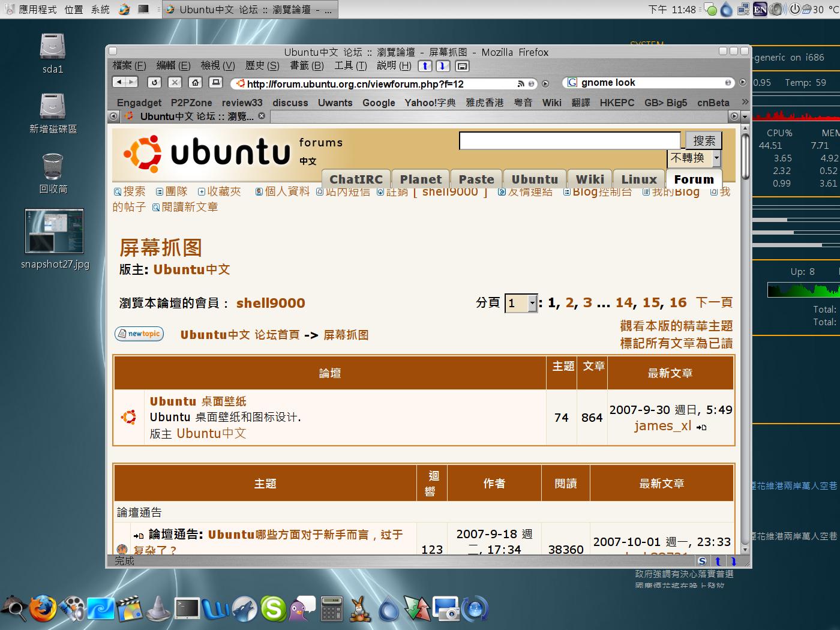Go to page 16 of the forum
840x630 pixels.
tap(678, 302)
